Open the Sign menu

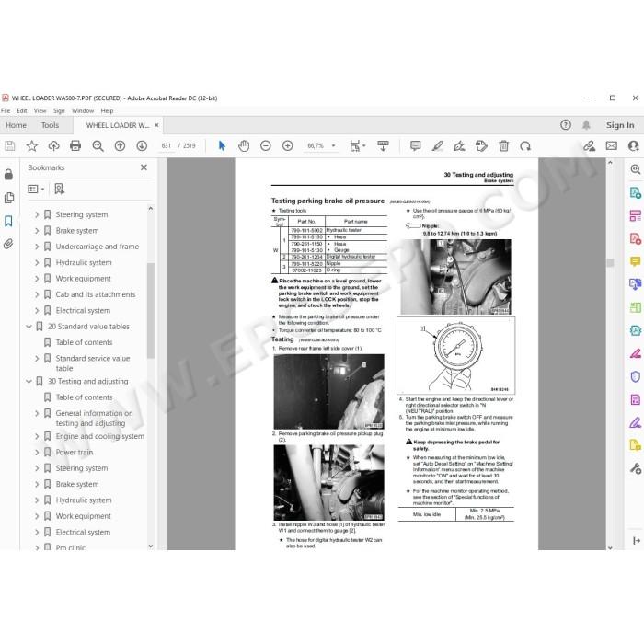tap(59, 111)
